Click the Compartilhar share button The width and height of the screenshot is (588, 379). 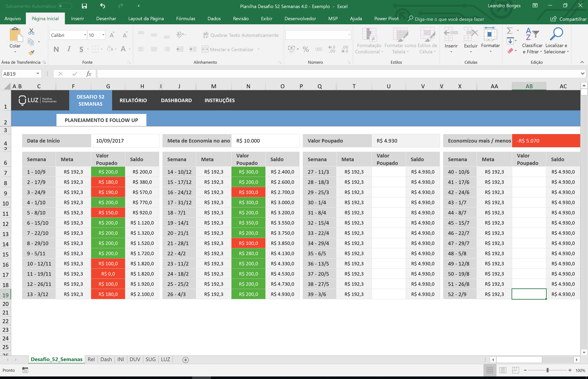click(x=568, y=19)
